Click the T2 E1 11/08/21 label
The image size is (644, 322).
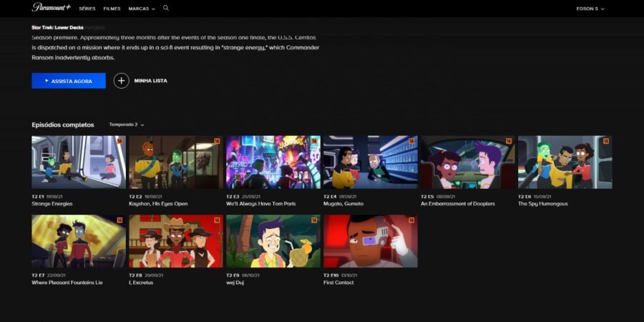pos(47,197)
